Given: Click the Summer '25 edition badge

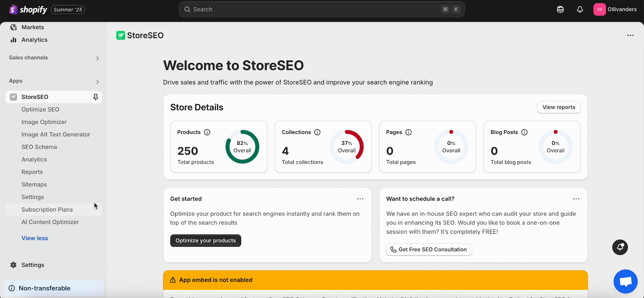Looking at the screenshot, I should [68, 10].
